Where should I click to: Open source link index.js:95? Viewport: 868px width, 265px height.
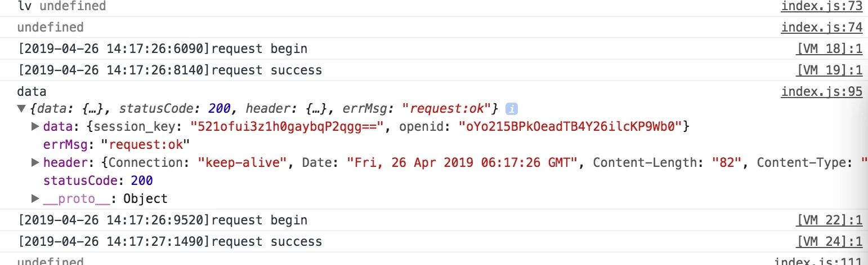tap(822, 91)
